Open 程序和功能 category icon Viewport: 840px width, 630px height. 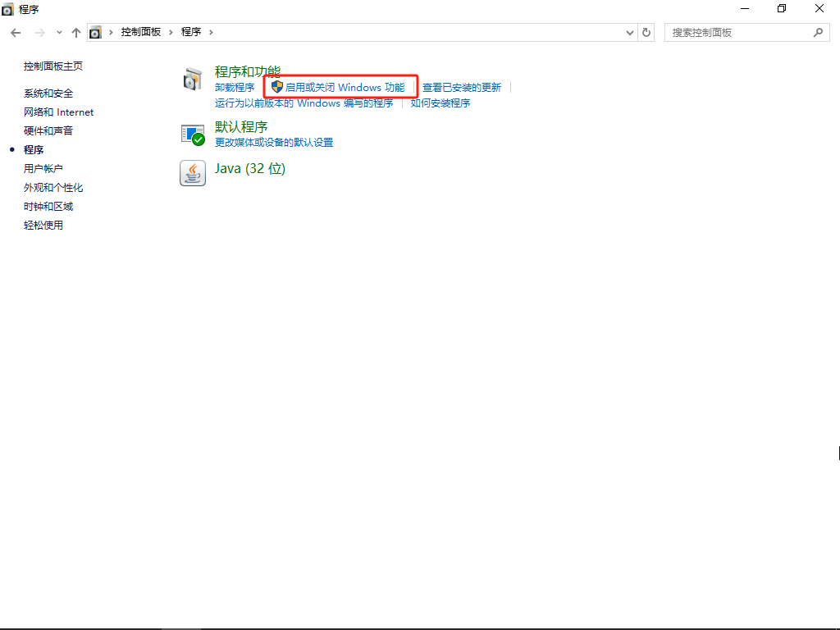point(192,80)
